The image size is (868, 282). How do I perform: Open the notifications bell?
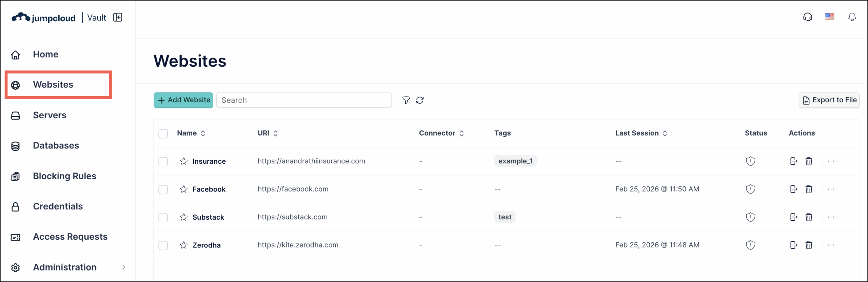click(852, 17)
